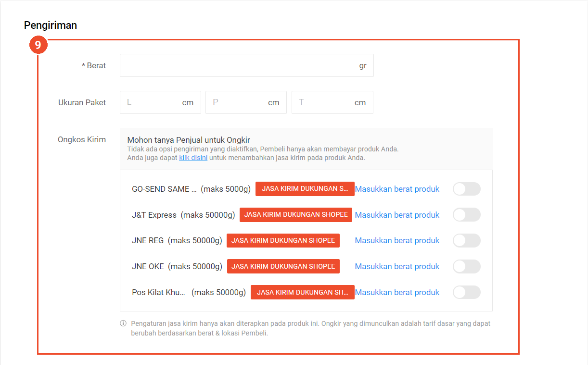The width and height of the screenshot is (588, 372).
Task: Turn on J&T Express shipping toggle
Action: click(466, 215)
